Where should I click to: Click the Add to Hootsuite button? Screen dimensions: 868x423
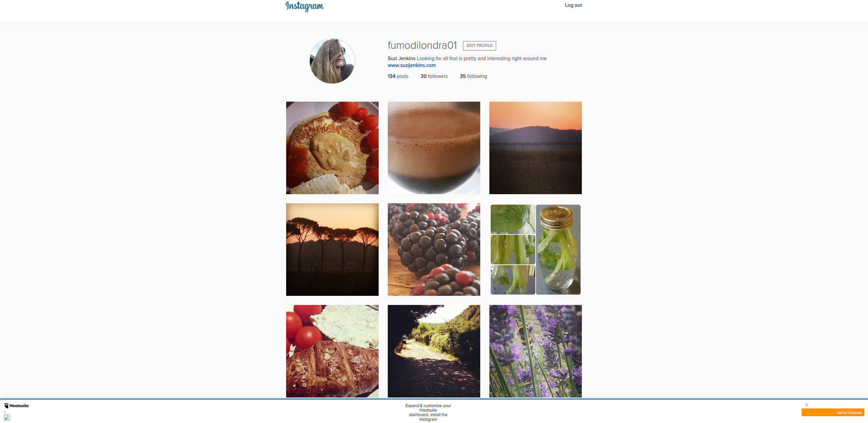pos(832,413)
